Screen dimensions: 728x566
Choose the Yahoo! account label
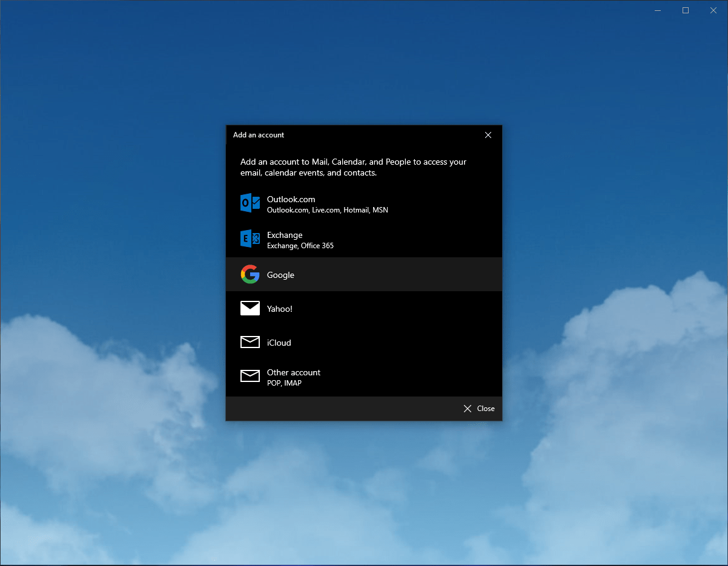[280, 309]
